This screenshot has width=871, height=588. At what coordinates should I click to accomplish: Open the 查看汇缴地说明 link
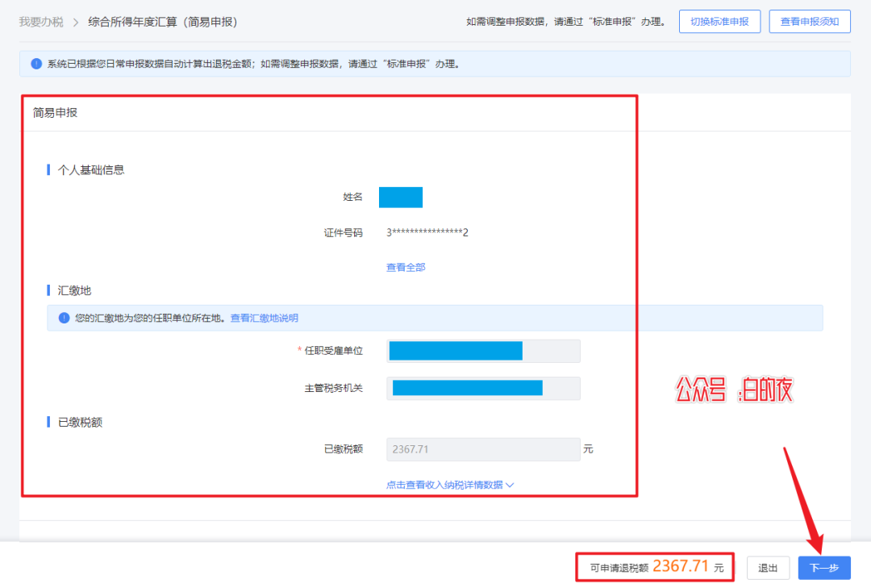(264, 319)
